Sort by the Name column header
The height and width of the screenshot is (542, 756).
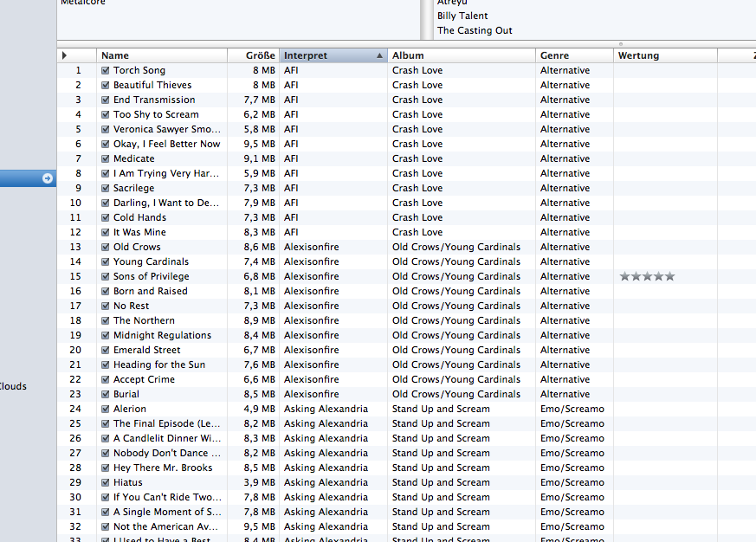[x=162, y=55]
